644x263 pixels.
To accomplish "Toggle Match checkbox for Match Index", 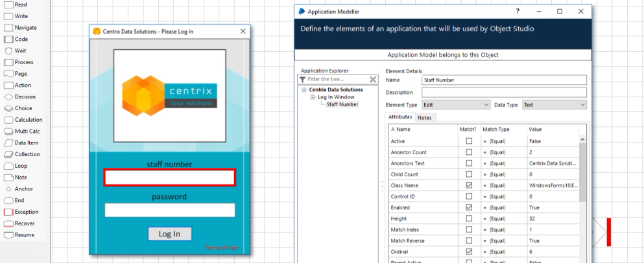I will click(469, 229).
